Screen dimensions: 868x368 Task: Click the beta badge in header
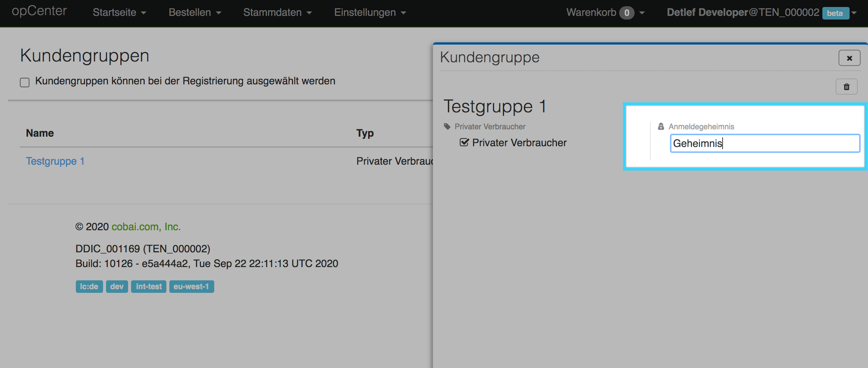click(x=835, y=13)
